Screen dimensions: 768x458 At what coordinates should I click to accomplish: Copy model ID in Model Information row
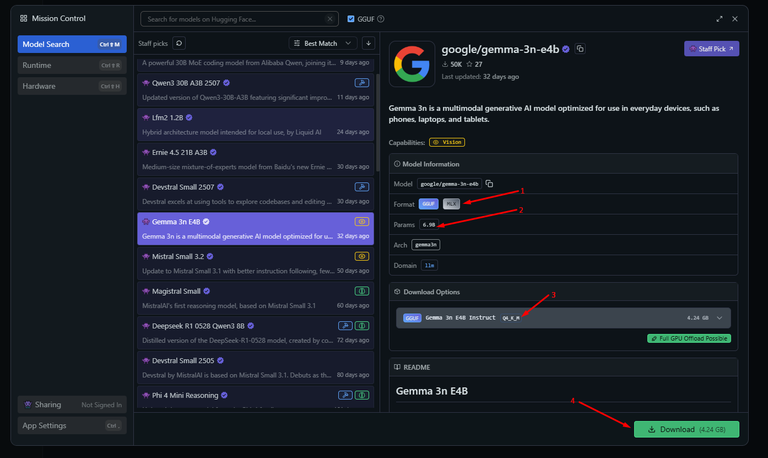click(x=489, y=184)
